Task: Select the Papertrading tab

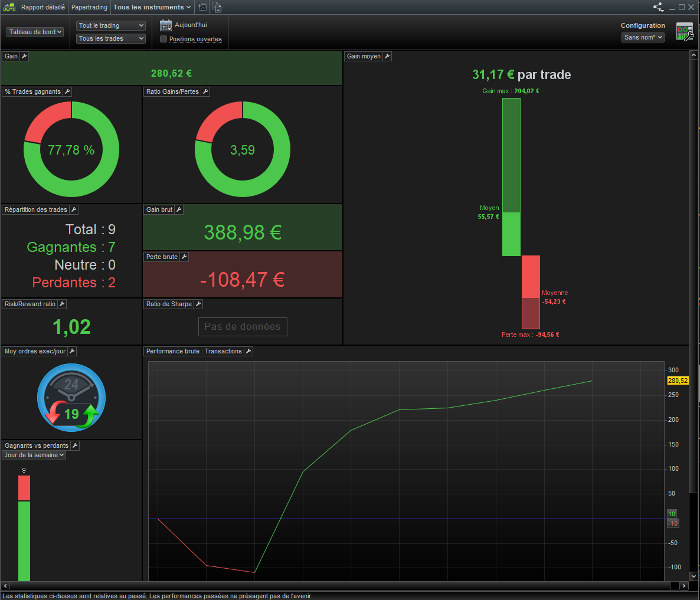Action: pos(89,7)
